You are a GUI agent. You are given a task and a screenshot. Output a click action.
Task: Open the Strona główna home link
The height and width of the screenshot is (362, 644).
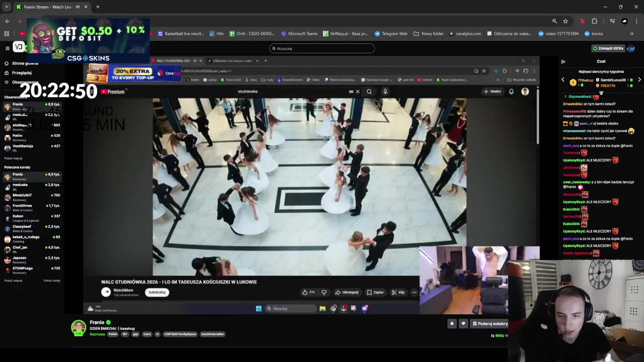click(21, 63)
